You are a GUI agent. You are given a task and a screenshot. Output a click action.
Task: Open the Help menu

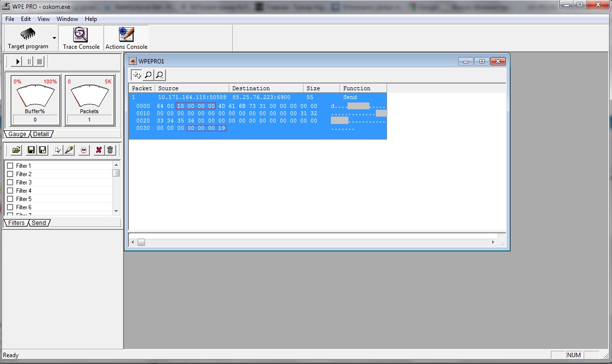click(91, 19)
